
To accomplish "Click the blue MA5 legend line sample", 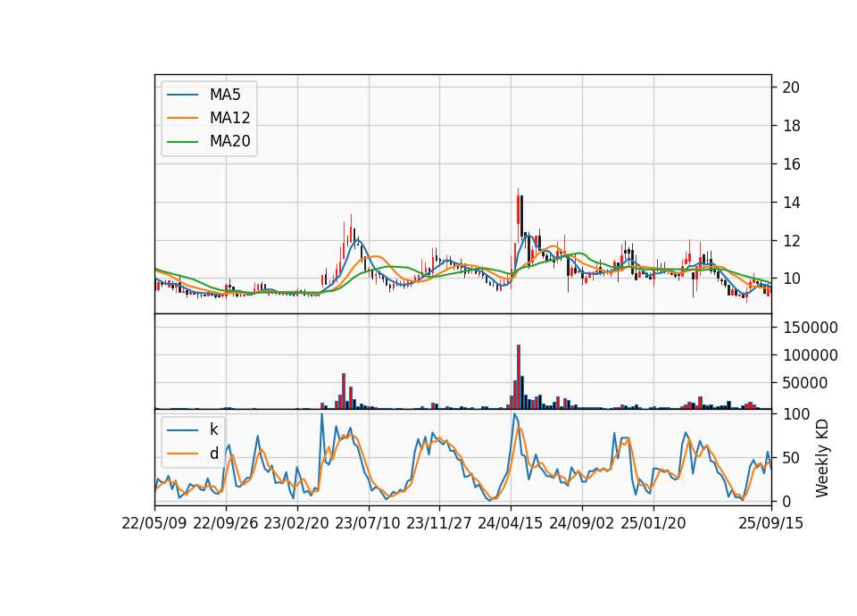I will coord(182,95).
